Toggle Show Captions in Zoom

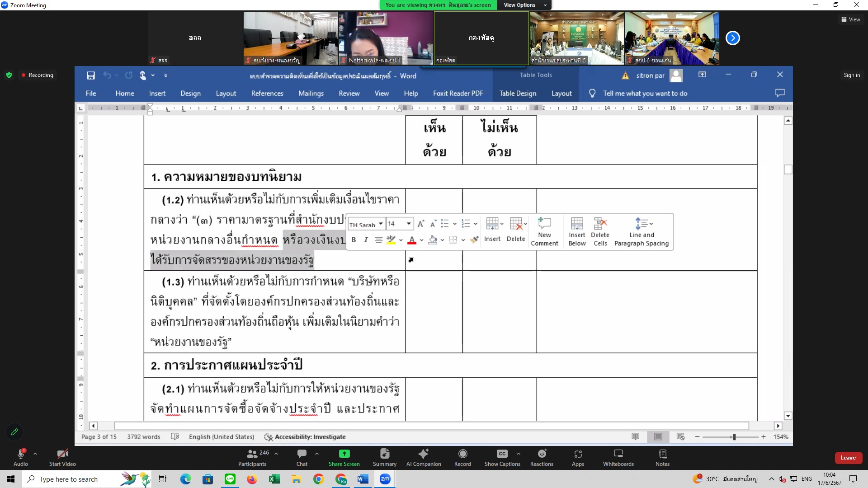[x=502, y=457]
